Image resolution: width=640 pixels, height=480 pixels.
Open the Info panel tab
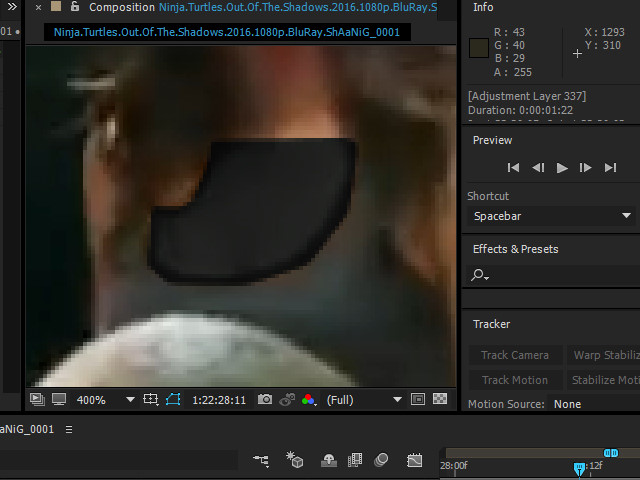coord(483,7)
